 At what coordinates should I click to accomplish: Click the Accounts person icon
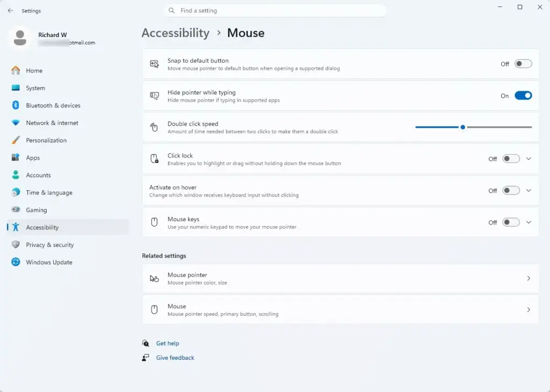(16, 175)
